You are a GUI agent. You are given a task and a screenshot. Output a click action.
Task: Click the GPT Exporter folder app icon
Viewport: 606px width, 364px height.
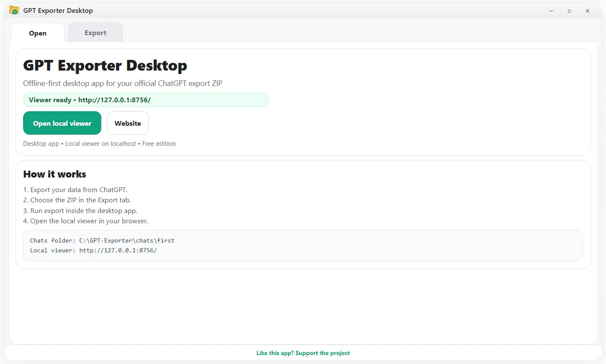[14, 10]
